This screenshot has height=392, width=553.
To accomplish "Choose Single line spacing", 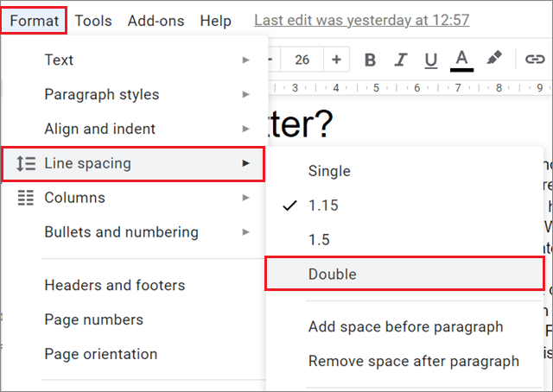I will [329, 171].
